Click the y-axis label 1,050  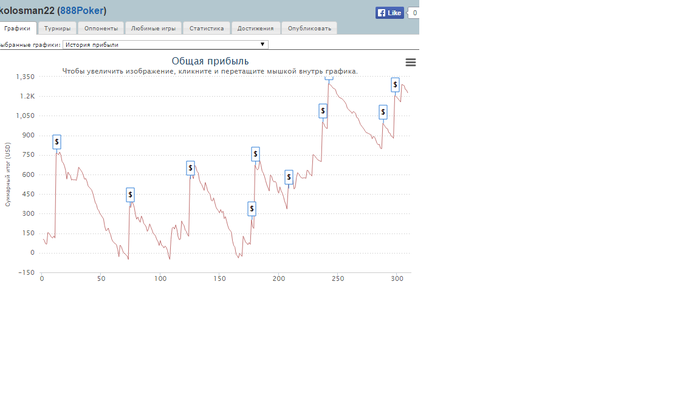pos(25,116)
